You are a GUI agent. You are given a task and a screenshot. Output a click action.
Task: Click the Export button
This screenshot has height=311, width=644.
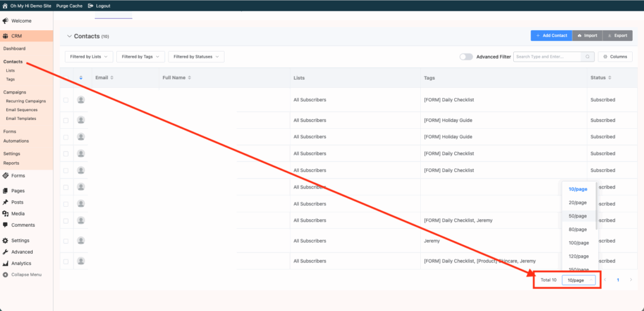617,36
